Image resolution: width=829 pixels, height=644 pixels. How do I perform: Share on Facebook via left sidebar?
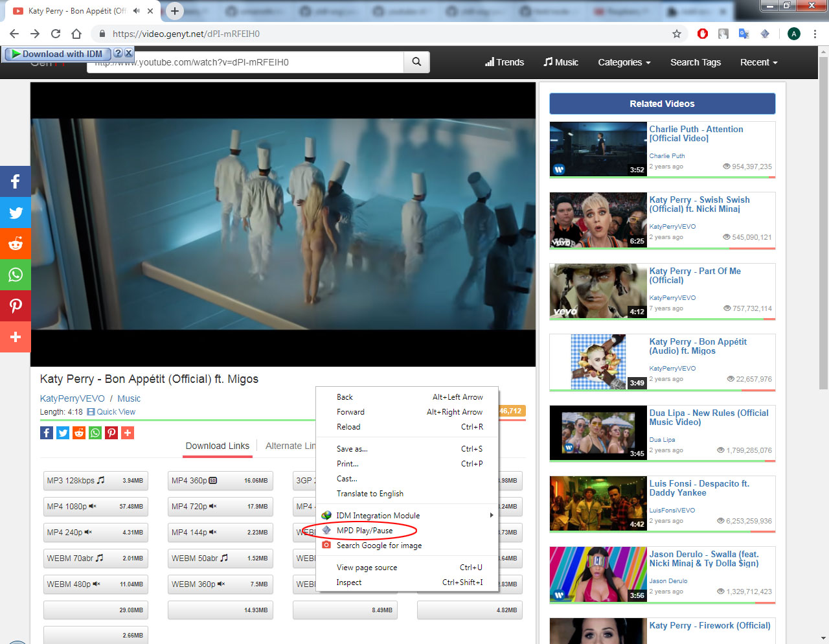point(16,181)
